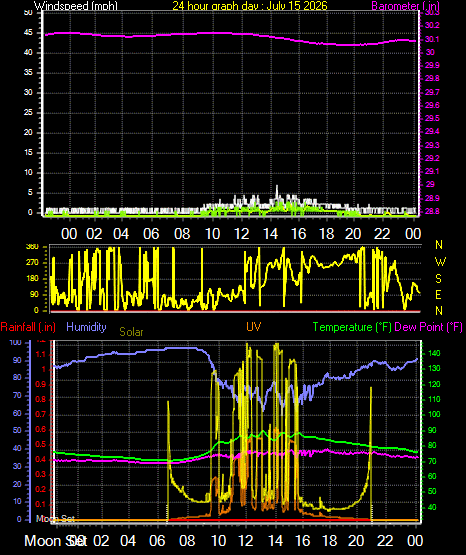This screenshot has height=555, width=466.
Task: Click '270' on the wind direction axis
Action: point(32,263)
